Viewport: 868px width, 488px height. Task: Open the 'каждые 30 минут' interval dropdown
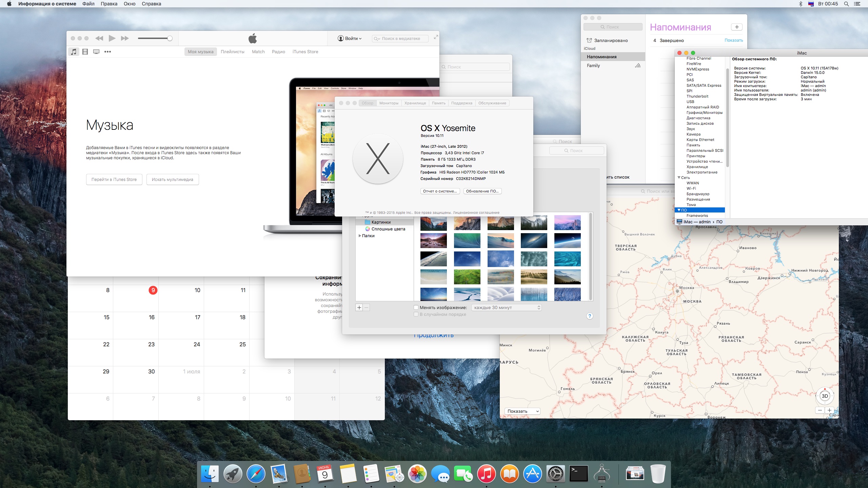pos(506,307)
